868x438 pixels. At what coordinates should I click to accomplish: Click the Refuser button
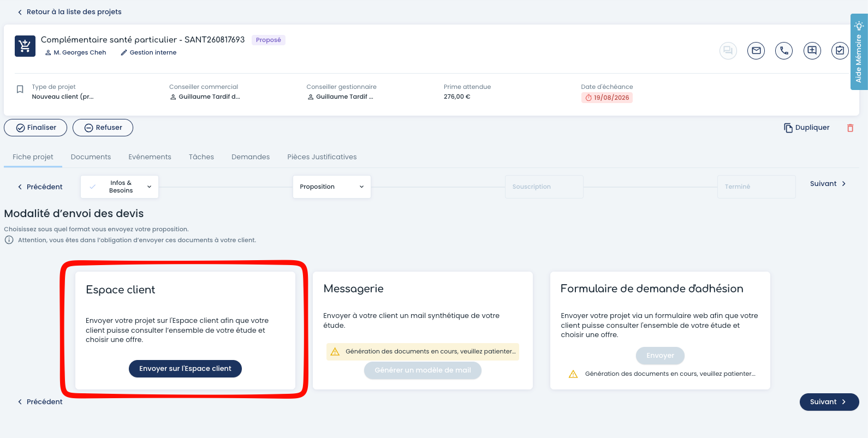coord(103,128)
